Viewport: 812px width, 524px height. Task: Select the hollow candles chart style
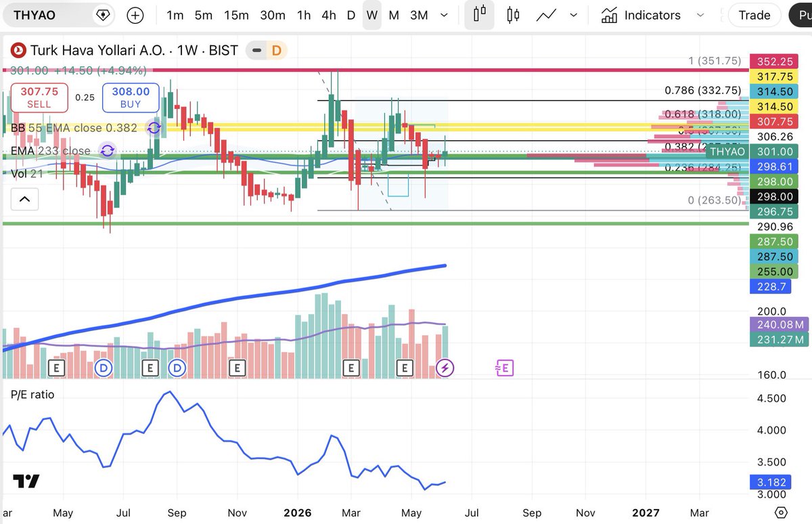(513, 15)
